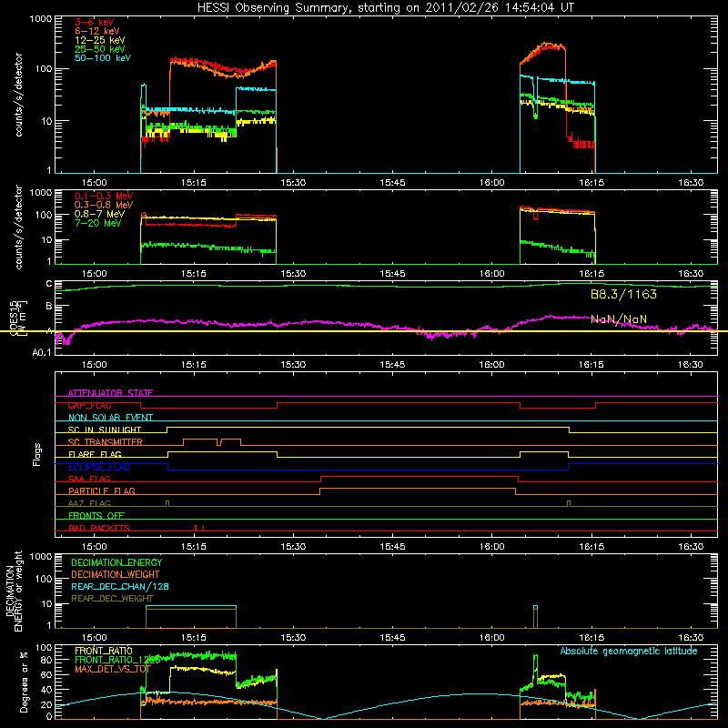Click the vertical Flags axis title
Image resolution: width=728 pixels, height=728 pixels.
[37, 454]
